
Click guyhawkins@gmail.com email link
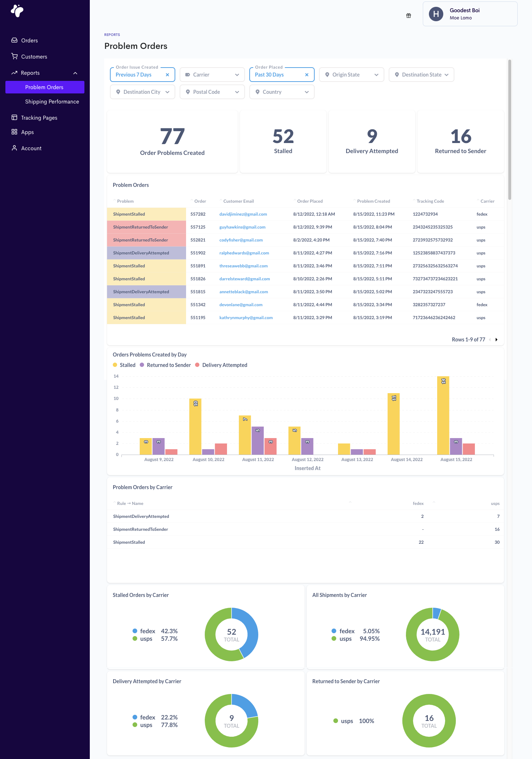(x=242, y=227)
